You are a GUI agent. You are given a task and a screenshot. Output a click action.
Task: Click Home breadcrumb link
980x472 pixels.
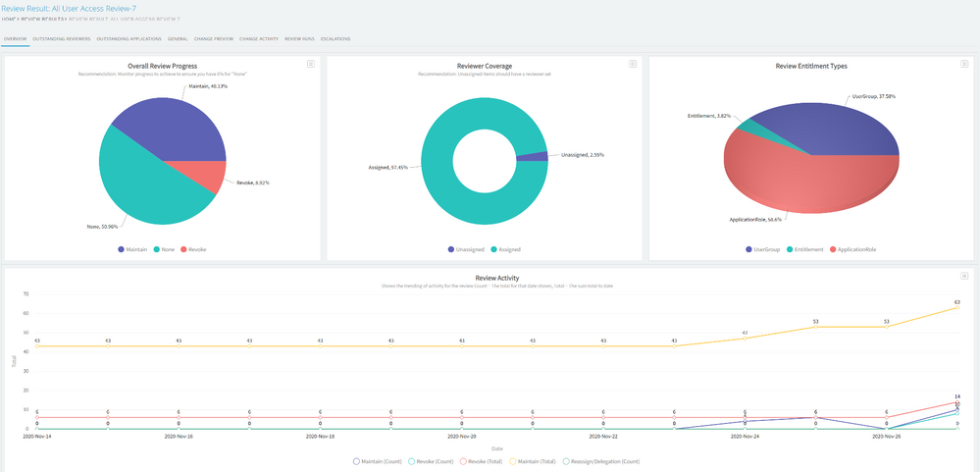[8, 19]
